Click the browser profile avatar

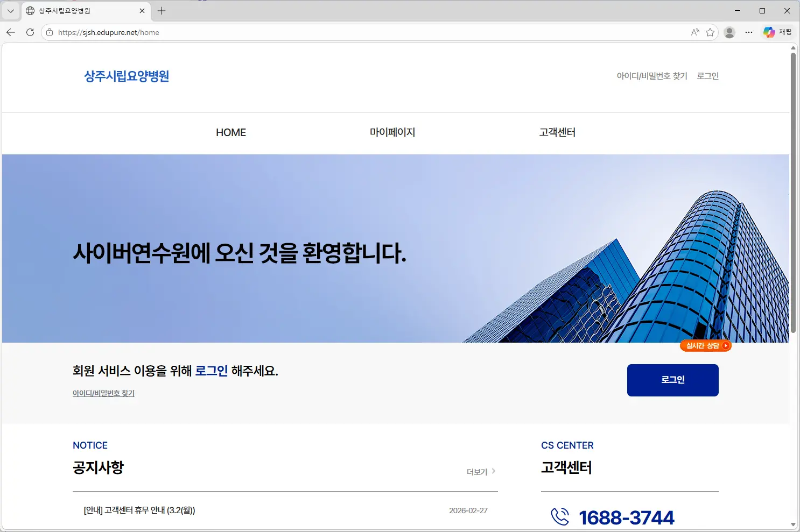(x=729, y=32)
